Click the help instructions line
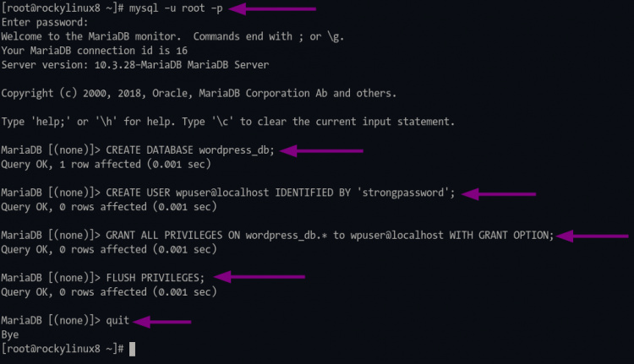634x364 pixels. point(228,122)
